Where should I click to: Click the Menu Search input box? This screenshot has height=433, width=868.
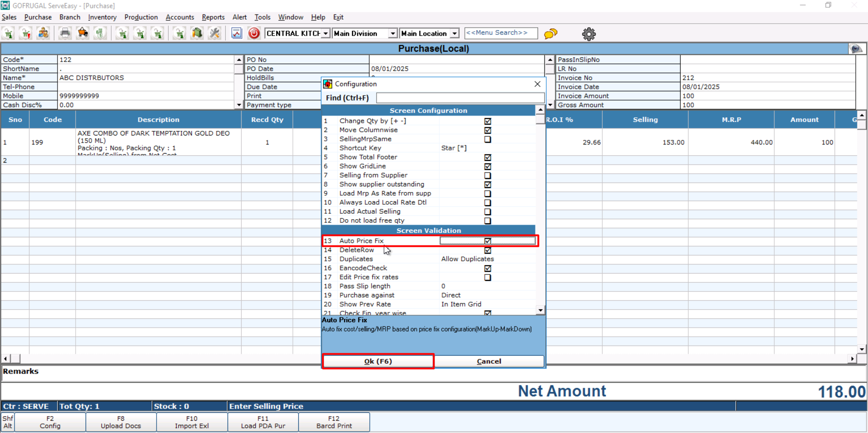click(501, 33)
